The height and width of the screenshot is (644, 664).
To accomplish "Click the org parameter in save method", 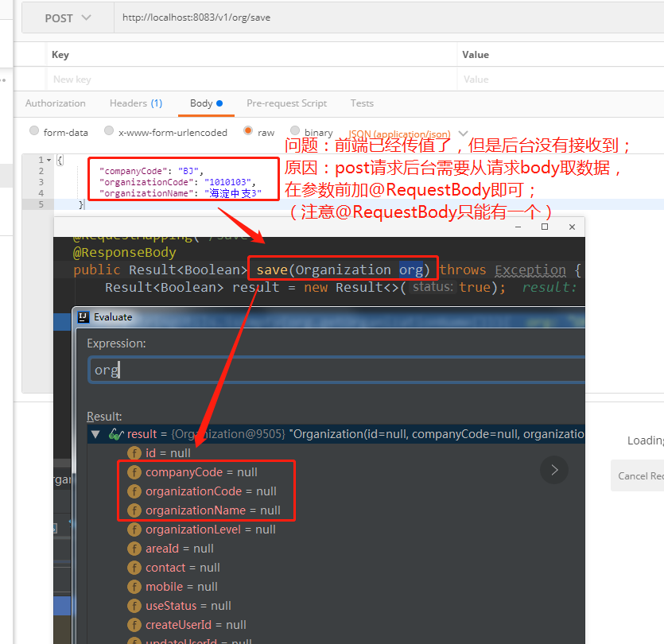I will tap(411, 270).
